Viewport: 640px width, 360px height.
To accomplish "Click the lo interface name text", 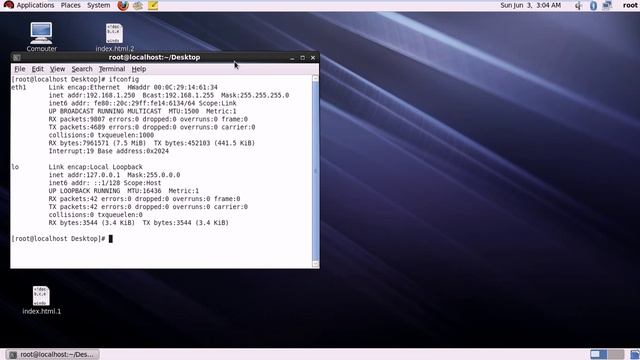I will (15, 167).
